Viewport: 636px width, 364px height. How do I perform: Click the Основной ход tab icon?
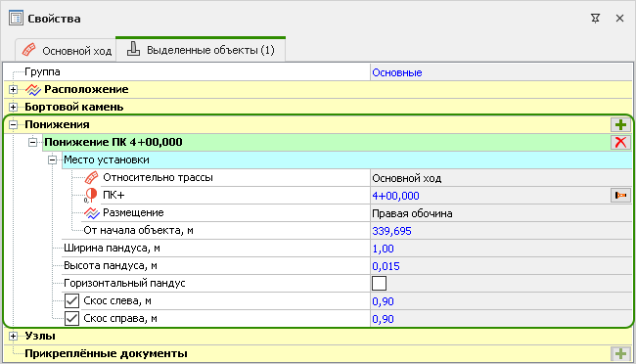coord(28,50)
